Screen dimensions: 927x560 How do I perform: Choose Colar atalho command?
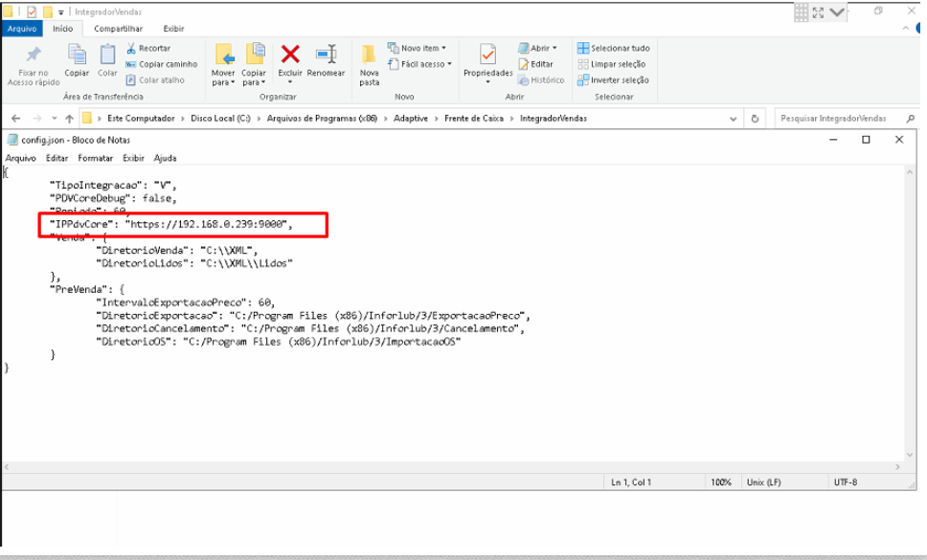[x=155, y=79]
